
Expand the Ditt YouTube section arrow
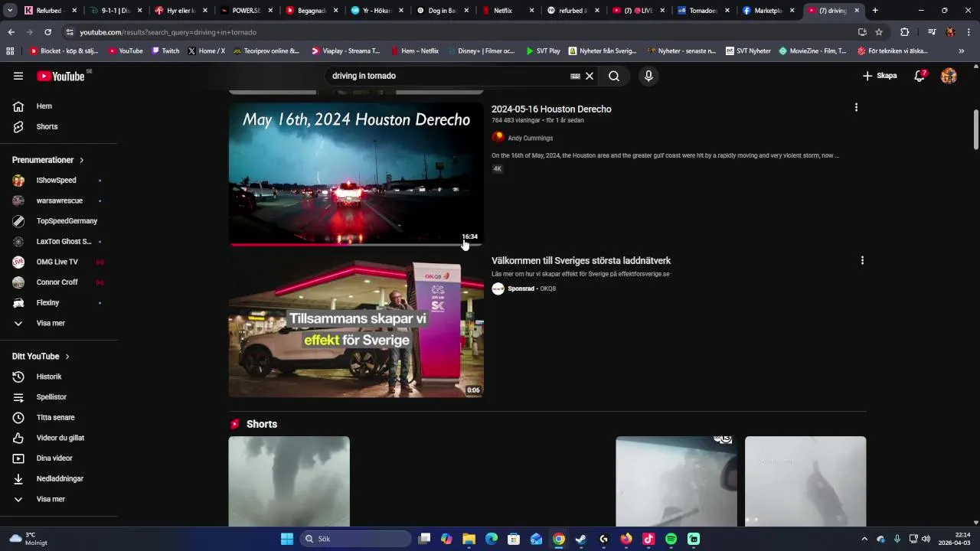[67, 357]
